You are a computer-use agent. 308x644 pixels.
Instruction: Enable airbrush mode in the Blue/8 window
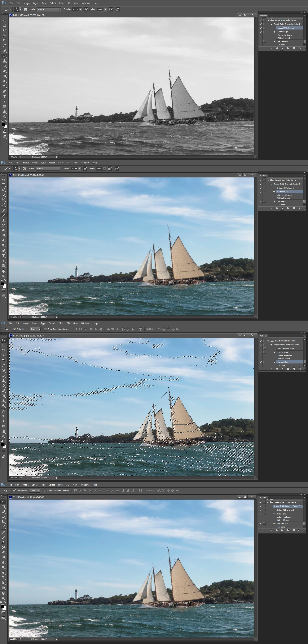(x=111, y=9)
